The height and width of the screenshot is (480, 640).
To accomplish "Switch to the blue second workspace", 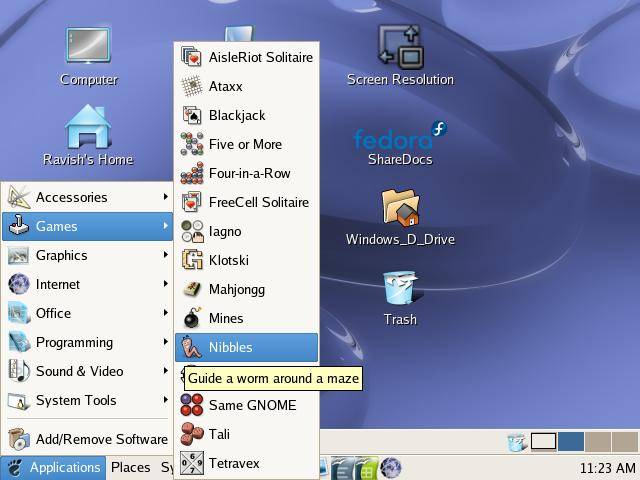I will 570,442.
